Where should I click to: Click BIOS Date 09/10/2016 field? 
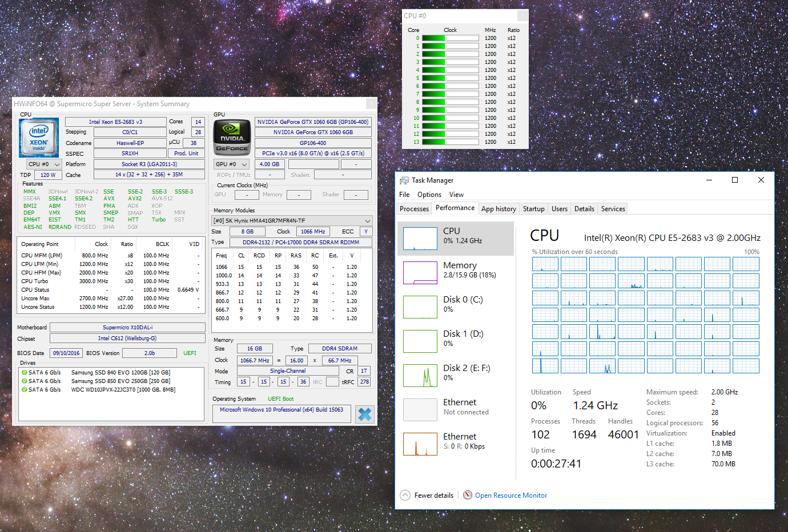[x=66, y=353]
